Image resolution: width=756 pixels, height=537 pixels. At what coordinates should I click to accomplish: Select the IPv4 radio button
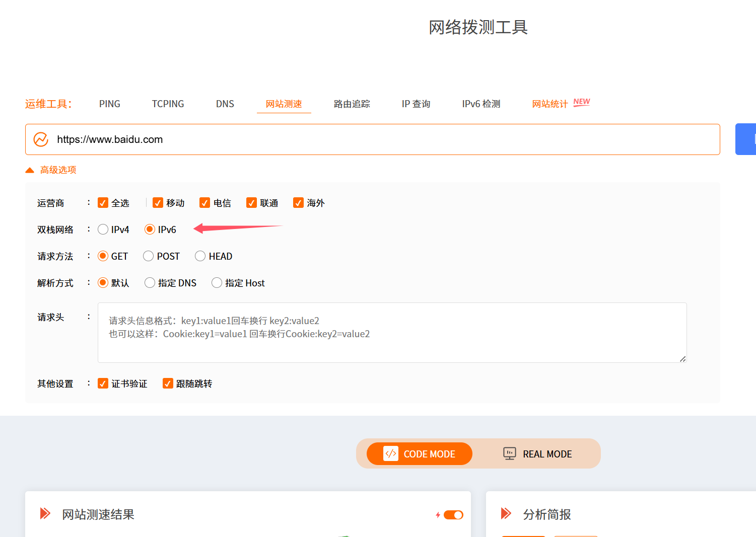[x=103, y=229]
